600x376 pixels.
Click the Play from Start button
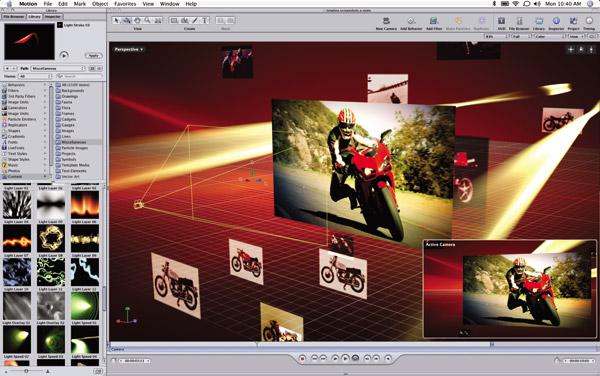coord(335,358)
